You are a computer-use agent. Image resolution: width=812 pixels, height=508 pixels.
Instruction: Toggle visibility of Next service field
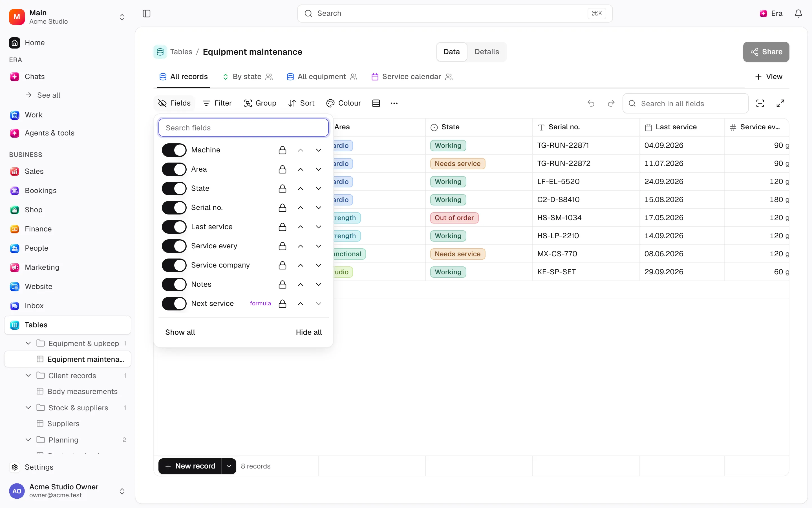[174, 304]
